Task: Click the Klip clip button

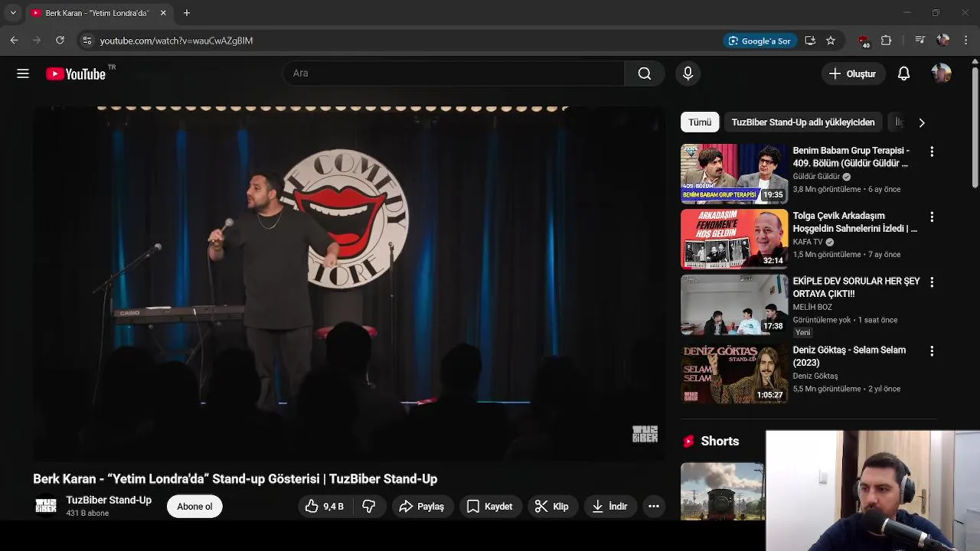Action: point(552,506)
